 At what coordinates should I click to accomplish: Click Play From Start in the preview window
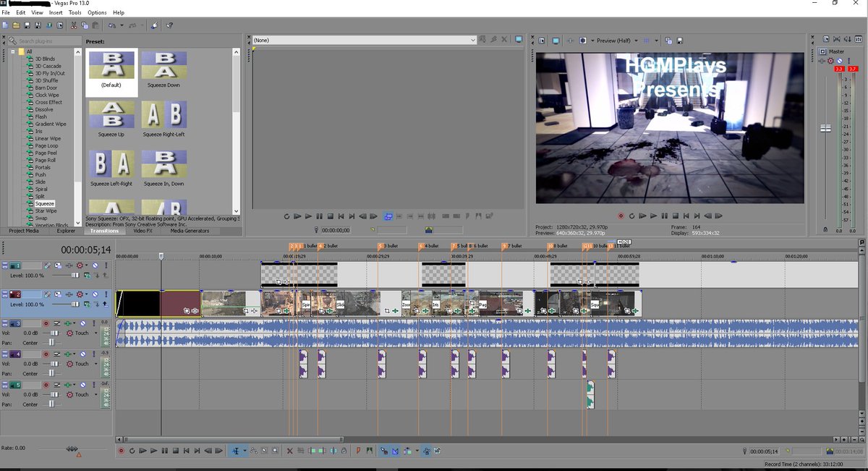click(642, 216)
